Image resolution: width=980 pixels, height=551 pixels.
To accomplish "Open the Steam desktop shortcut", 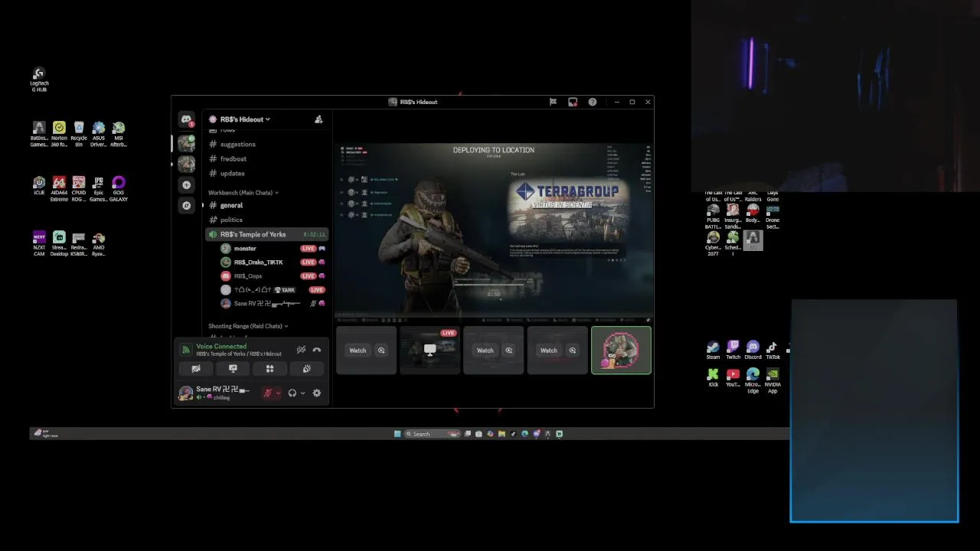I will tap(713, 350).
